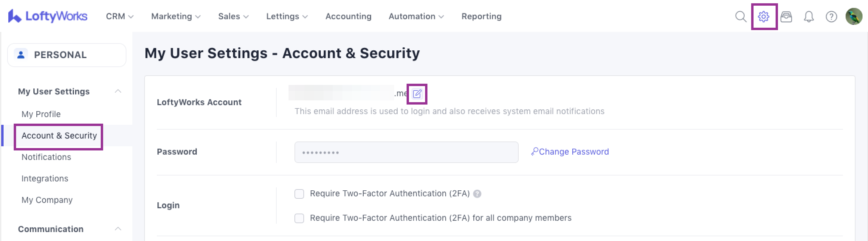Open the CRM dropdown menu
868x241 pixels.
coord(120,16)
